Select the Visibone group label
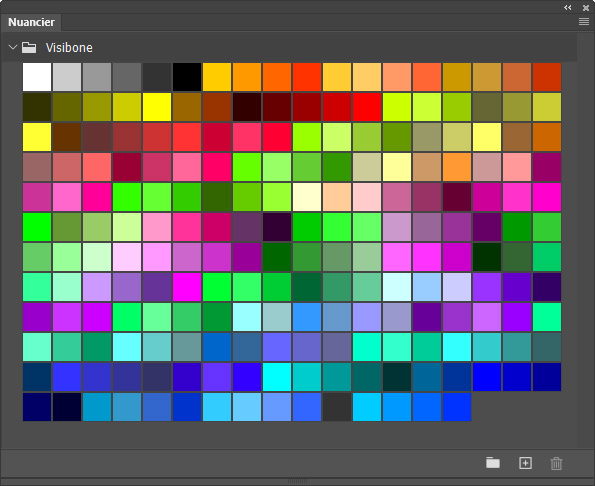 [x=69, y=48]
